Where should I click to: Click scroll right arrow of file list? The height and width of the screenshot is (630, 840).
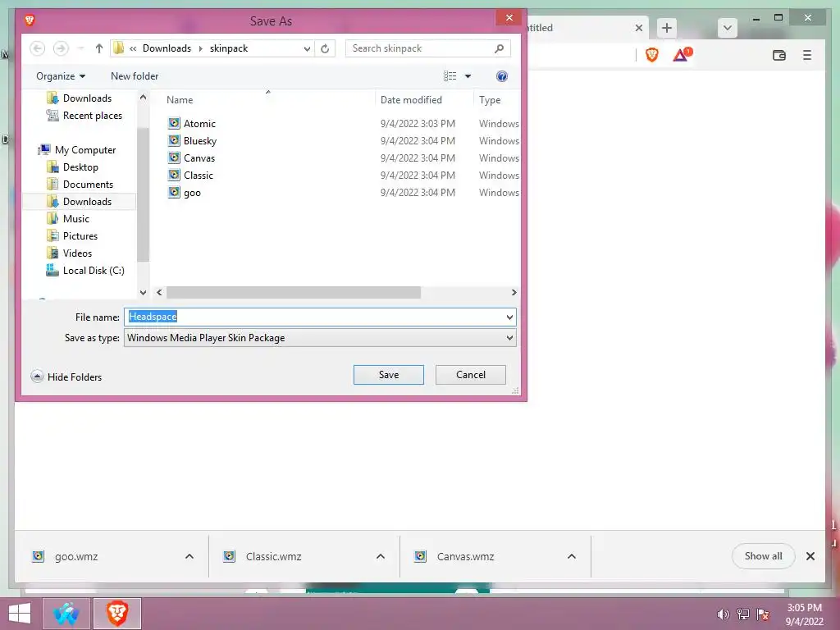tap(514, 293)
